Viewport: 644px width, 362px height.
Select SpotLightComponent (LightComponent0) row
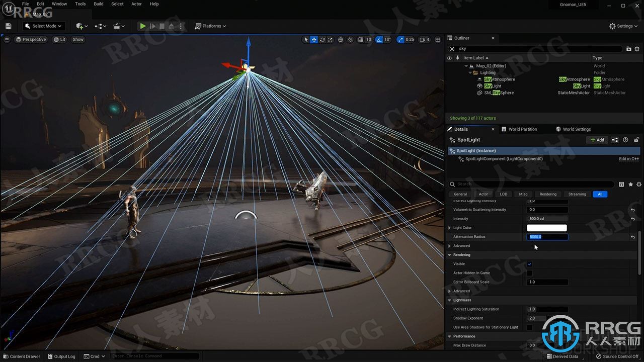[504, 159]
